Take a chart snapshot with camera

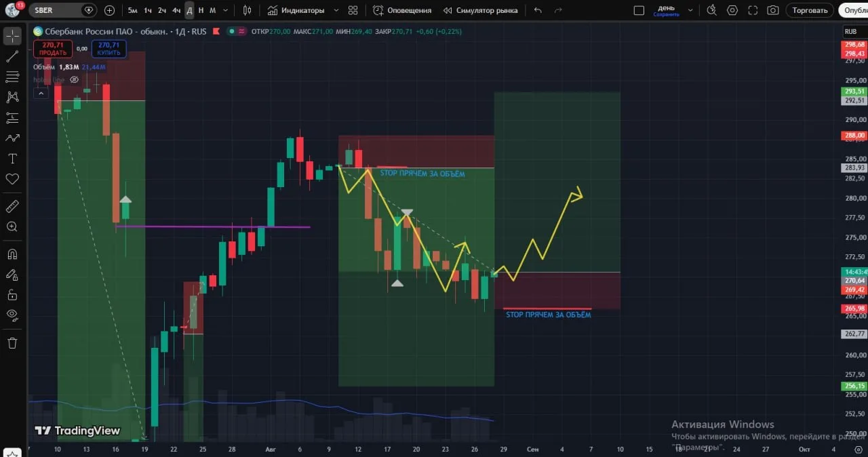(772, 10)
